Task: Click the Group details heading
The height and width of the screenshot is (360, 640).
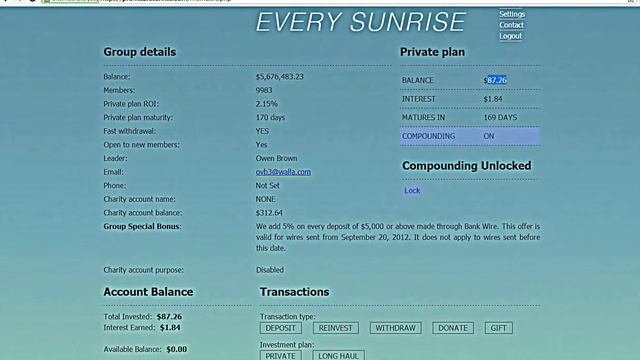Action: pos(140,52)
